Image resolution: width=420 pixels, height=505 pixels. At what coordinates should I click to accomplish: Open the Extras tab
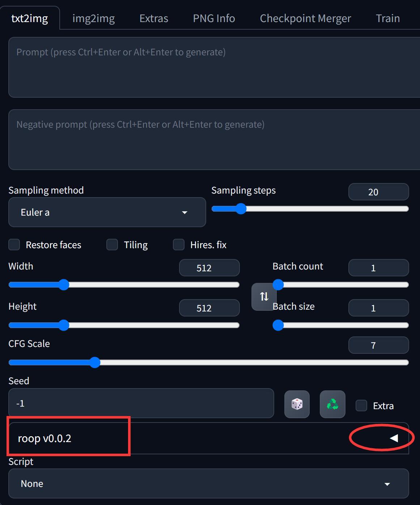[154, 18]
